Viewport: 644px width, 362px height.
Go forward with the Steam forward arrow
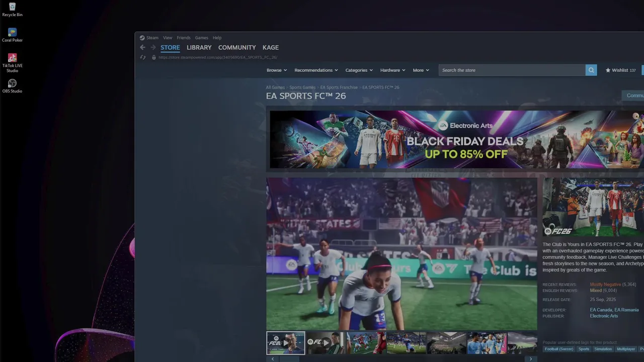pos(153,47)
